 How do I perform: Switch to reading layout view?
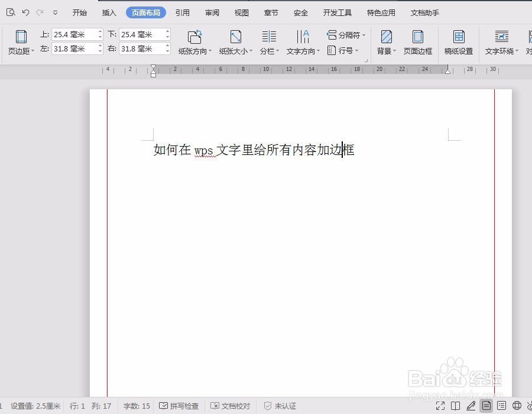pos(455,406)
